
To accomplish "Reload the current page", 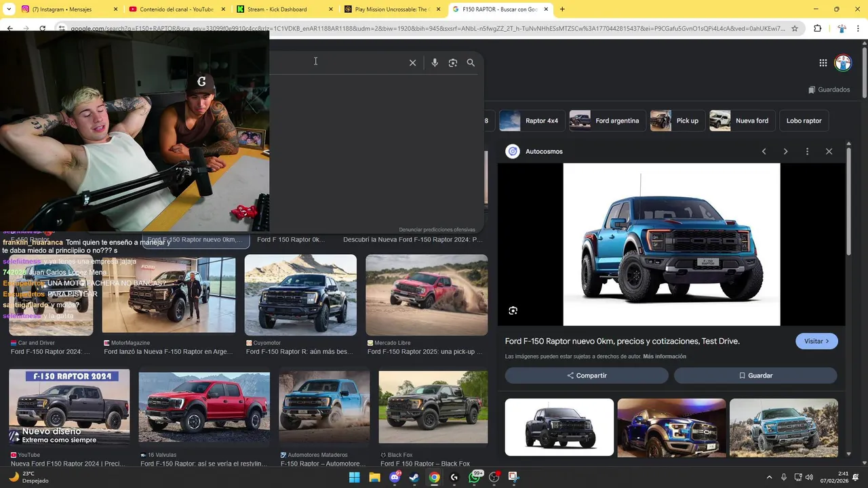I will pos(42,28).
